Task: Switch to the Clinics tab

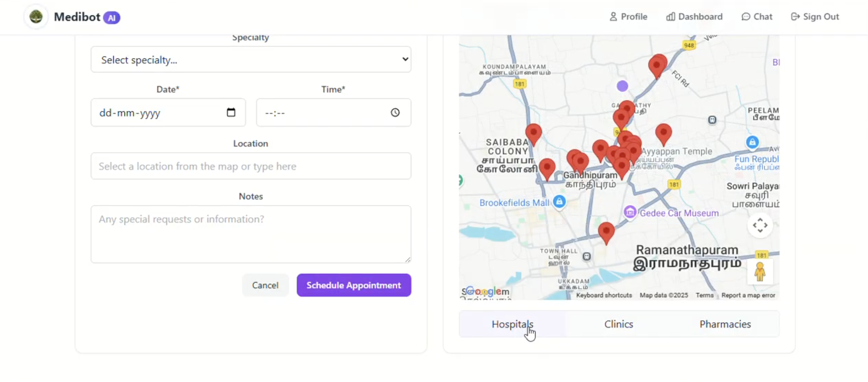Action: coord(619,324)
